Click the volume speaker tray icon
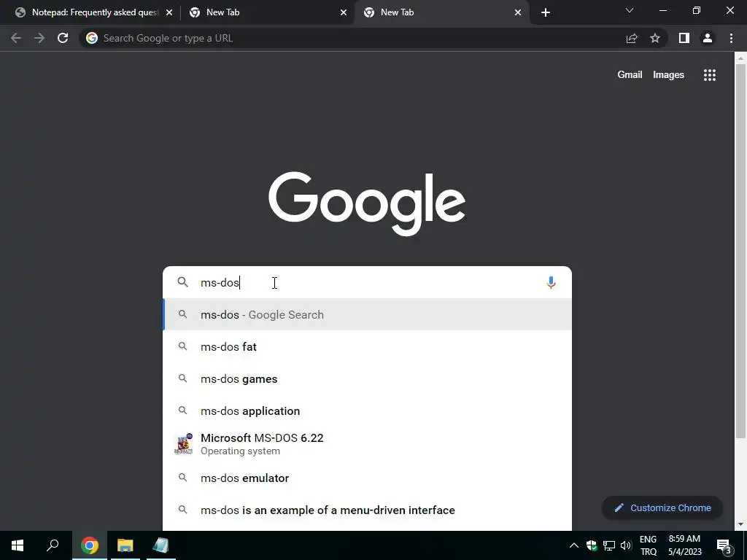Image resolution: width=747 pixels, height=560 pixels. pyautogui.click(x=626, y=545)
